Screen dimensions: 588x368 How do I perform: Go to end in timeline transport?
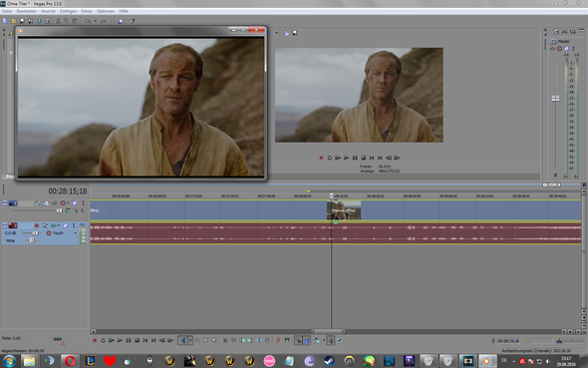153,341
